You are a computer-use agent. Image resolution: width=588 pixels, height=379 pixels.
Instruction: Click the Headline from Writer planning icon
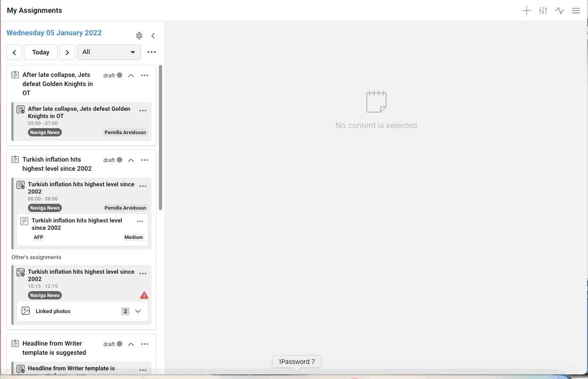point(15,343)
